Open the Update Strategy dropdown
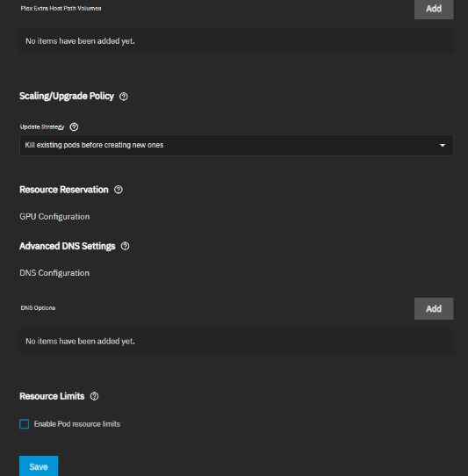Viewport: 468px width, 476px height. pos(236,145)
